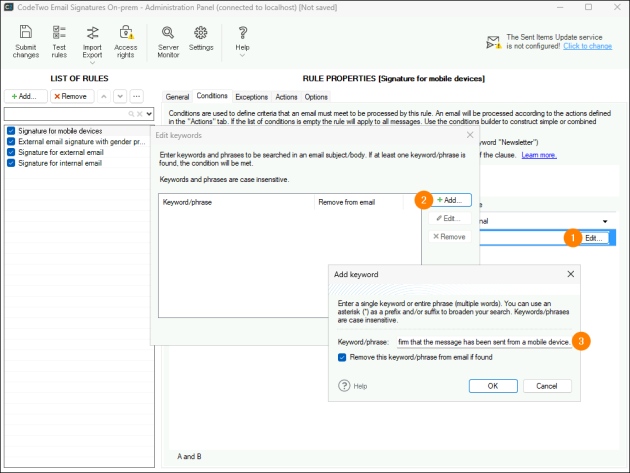Click Remove in Edit keywords dialog
The height and width of the screenshot is (473, 630).
click(450, 237)
